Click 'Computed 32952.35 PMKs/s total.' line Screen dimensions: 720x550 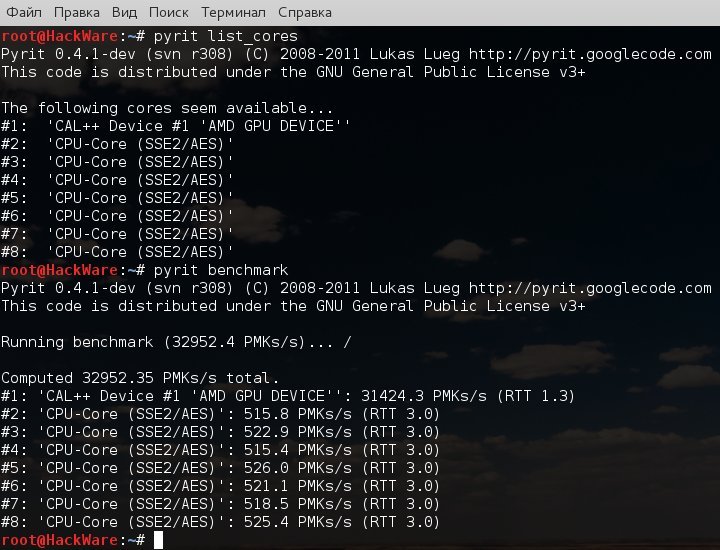pos(140,378)
